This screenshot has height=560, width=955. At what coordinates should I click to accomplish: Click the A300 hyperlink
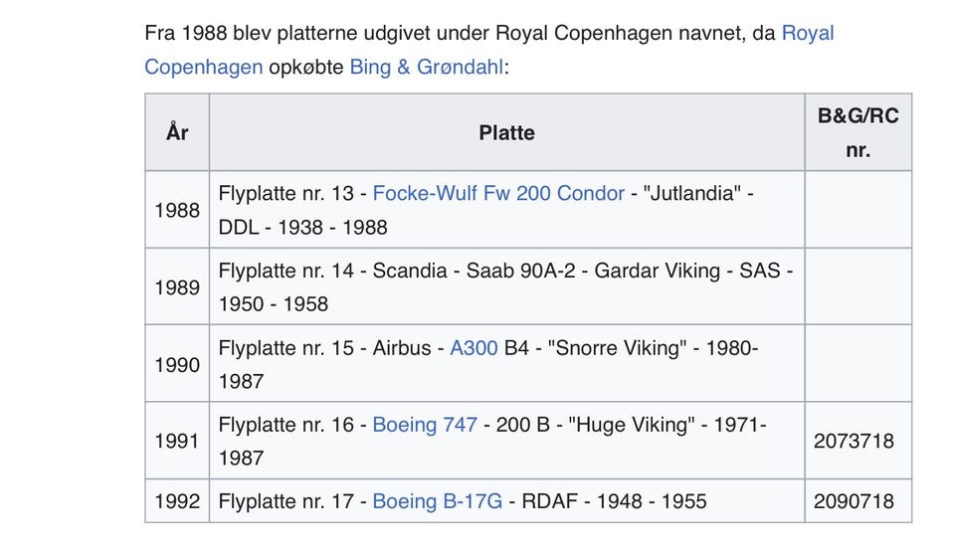click(x=474, y=348)
